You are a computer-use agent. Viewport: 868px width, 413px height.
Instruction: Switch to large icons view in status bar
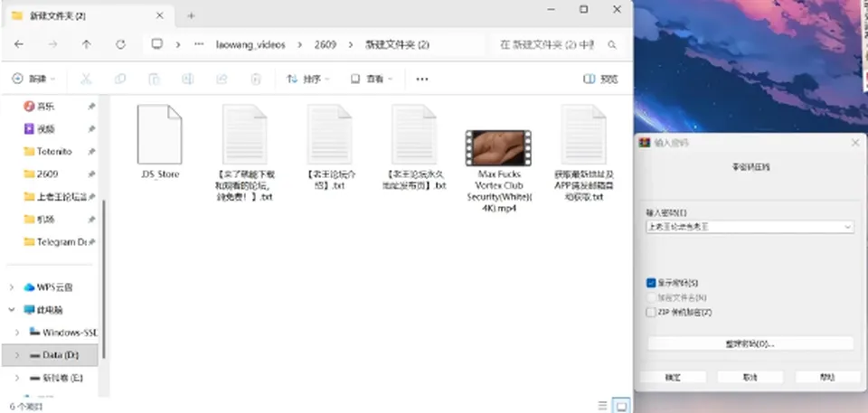click(622, 407)
